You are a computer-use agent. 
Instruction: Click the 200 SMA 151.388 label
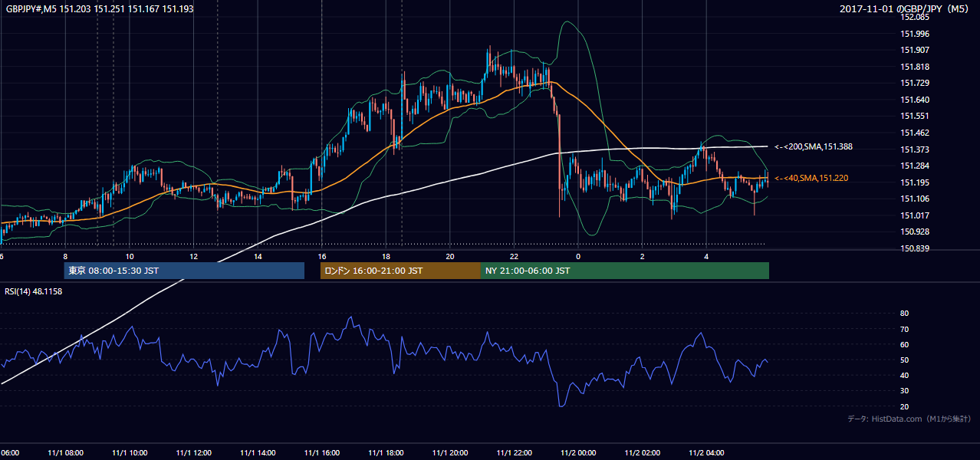tap(814, 146)
